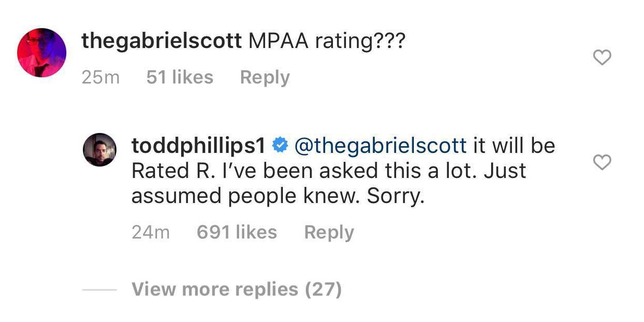Click the short line before View more replies
Image resolution: width=644 pixels, height=322 pixels.
pos(99,290)
